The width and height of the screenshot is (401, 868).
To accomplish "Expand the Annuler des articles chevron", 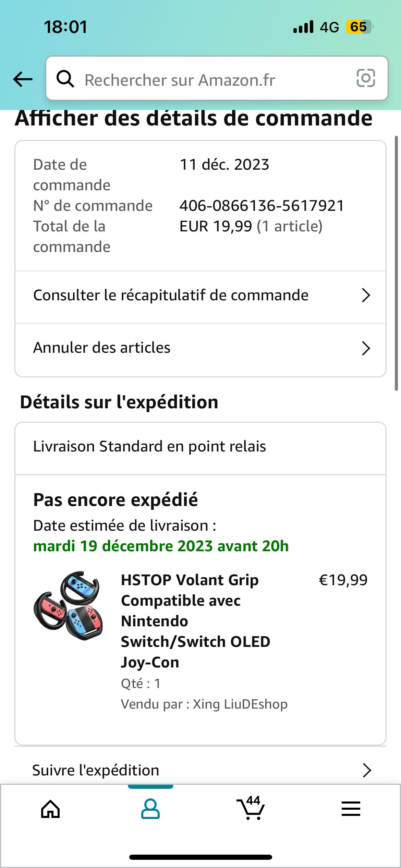I will pos(366,348).
